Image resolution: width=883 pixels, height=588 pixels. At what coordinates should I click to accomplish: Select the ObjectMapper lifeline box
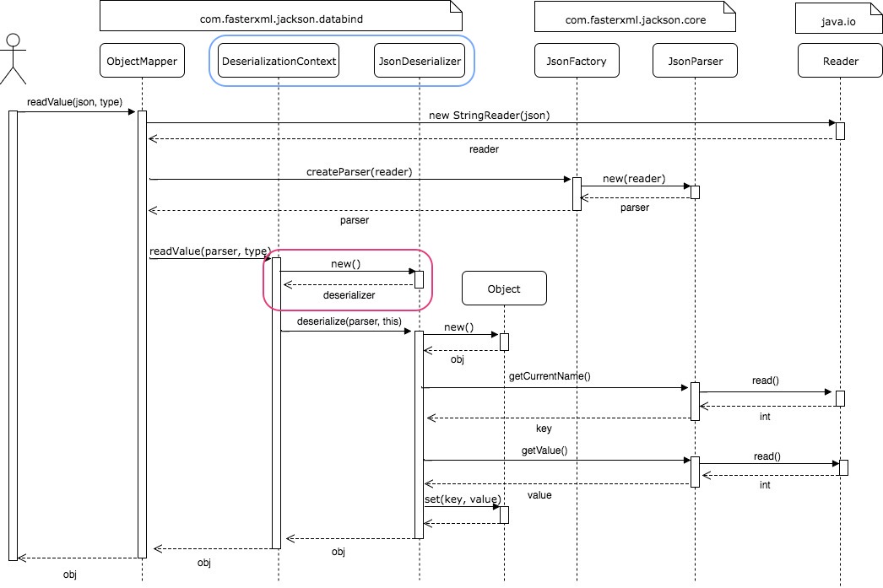[x=142, y=61]
